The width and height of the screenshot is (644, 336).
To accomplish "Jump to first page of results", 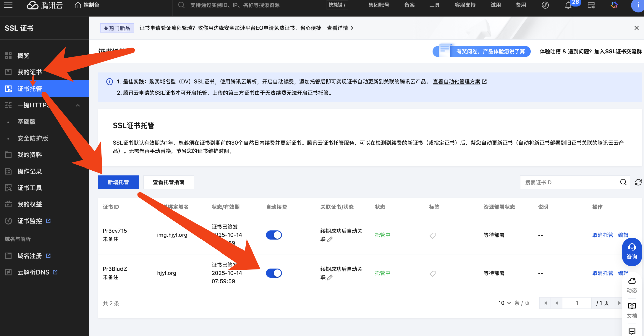I will [x=545, y=303].
